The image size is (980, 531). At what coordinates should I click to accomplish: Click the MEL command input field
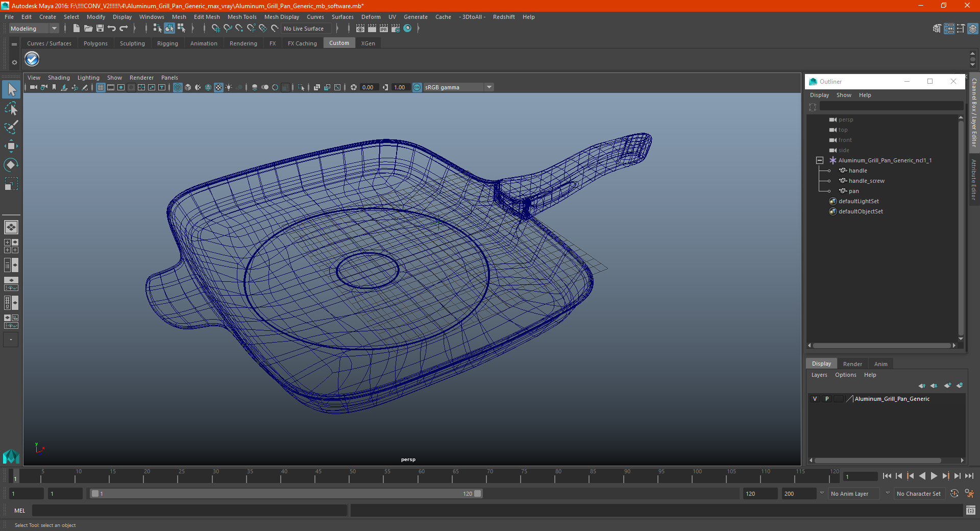point(189,510)
